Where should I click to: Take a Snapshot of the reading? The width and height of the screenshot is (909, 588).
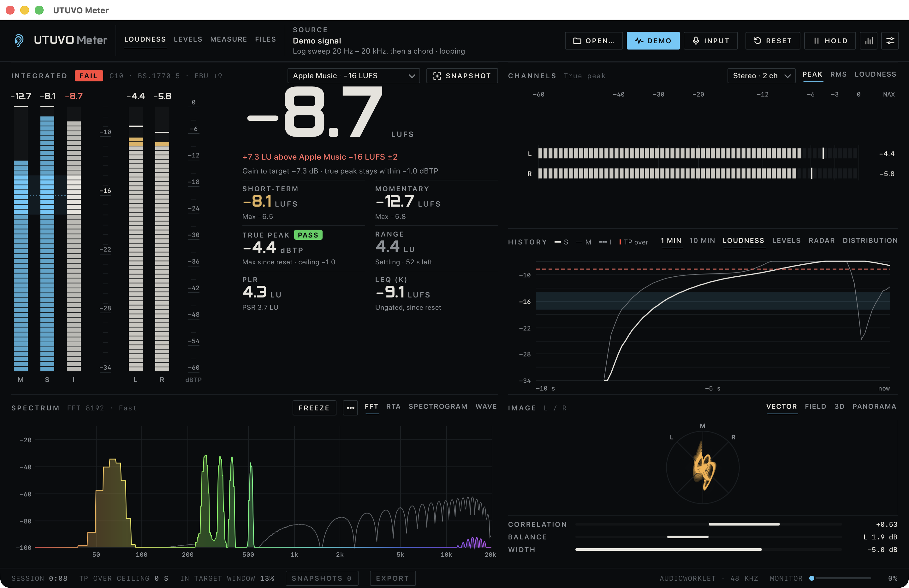[462, 76]
